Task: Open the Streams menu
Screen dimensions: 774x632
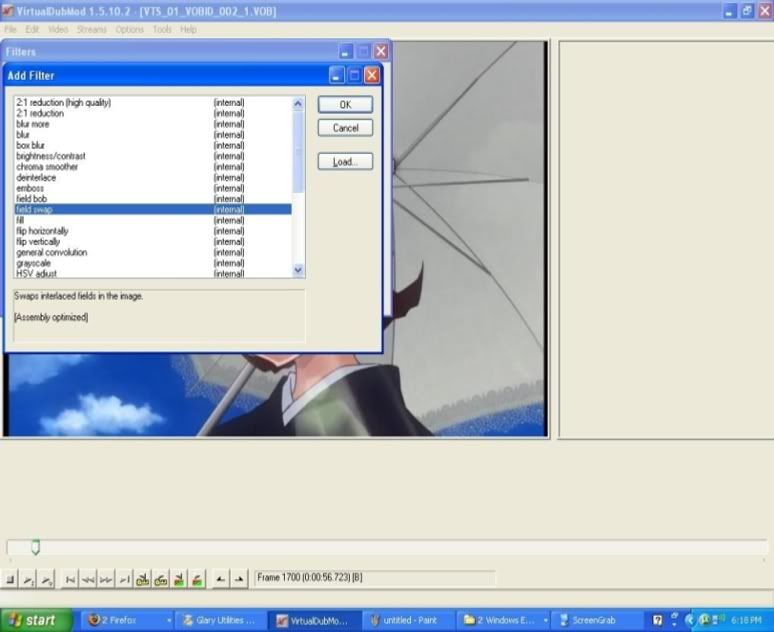Action: (x=92, y=30)
